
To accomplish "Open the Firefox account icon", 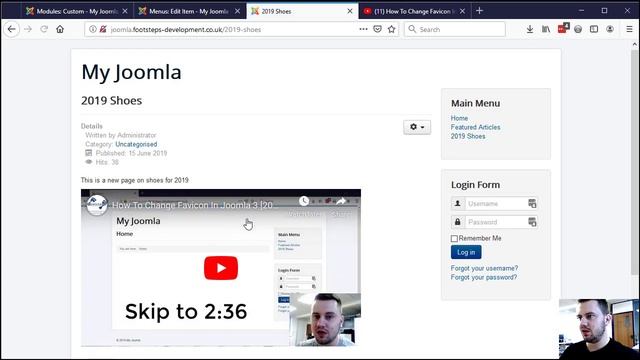I will point(610,29).
